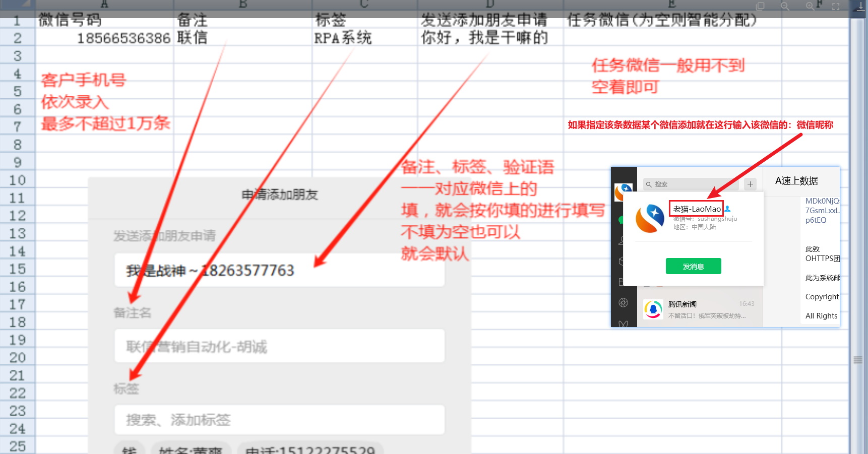The width and height of the screenshot is (868, 454).
Task: Click the 腾讯新闻 penguin avatar
Action: tap(653, 309)
